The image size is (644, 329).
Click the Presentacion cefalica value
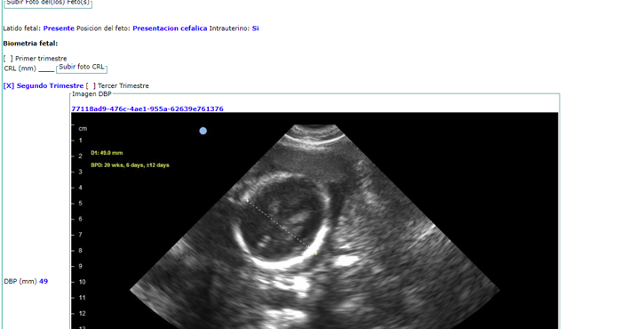pos(170,28)
